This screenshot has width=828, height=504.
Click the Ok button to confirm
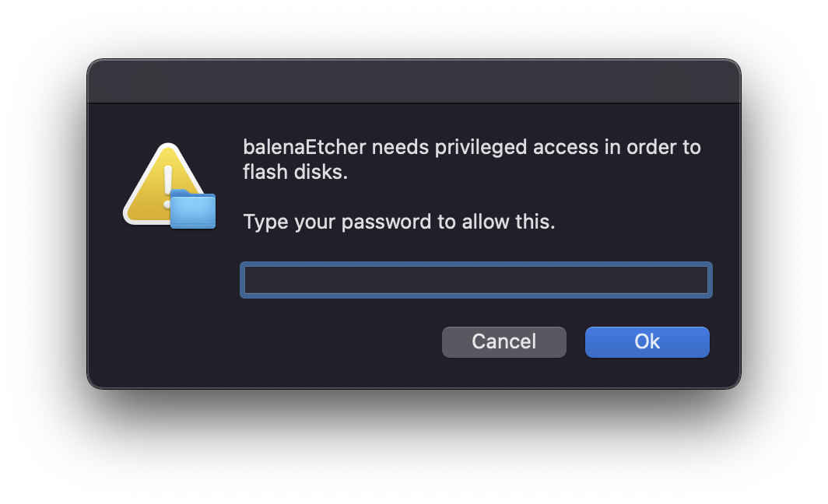(647, 341)
